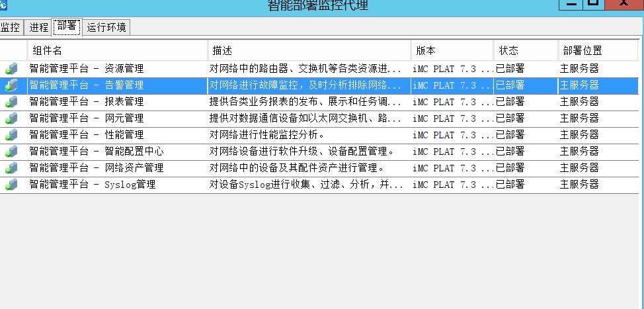The width and height of the screenshot is (644, 309).
Task: Click the icon beside 网元管理 row
Action: click(x=11, y=118)
